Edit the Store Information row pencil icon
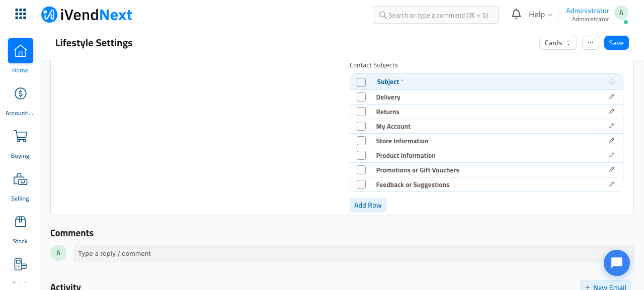The image size is (644, 290). coord(612,141)
